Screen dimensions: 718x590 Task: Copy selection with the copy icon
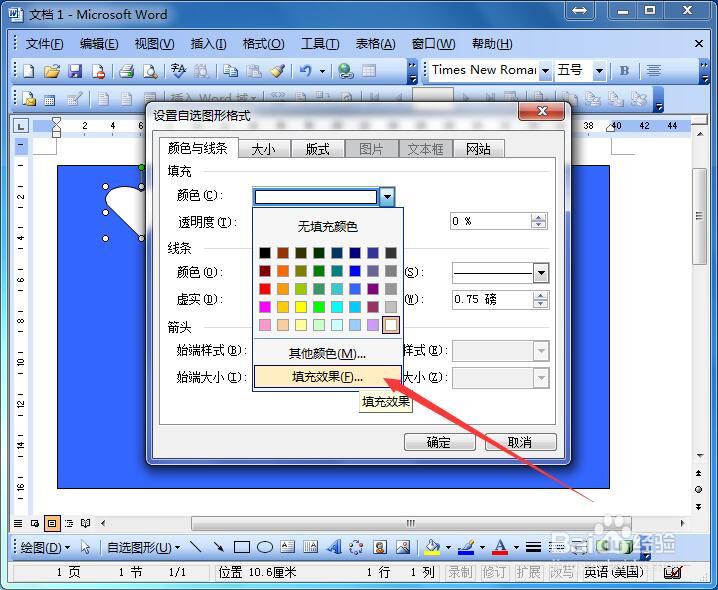[x=230, y=71]
